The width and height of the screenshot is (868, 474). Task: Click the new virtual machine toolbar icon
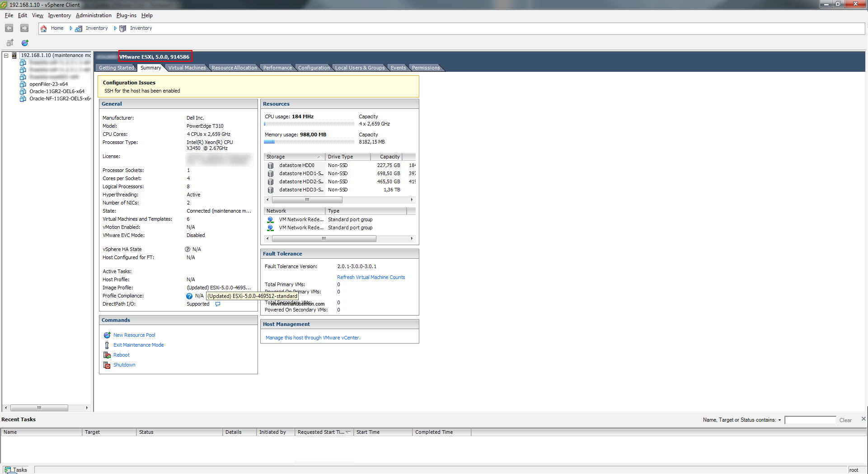pos(10,43)
